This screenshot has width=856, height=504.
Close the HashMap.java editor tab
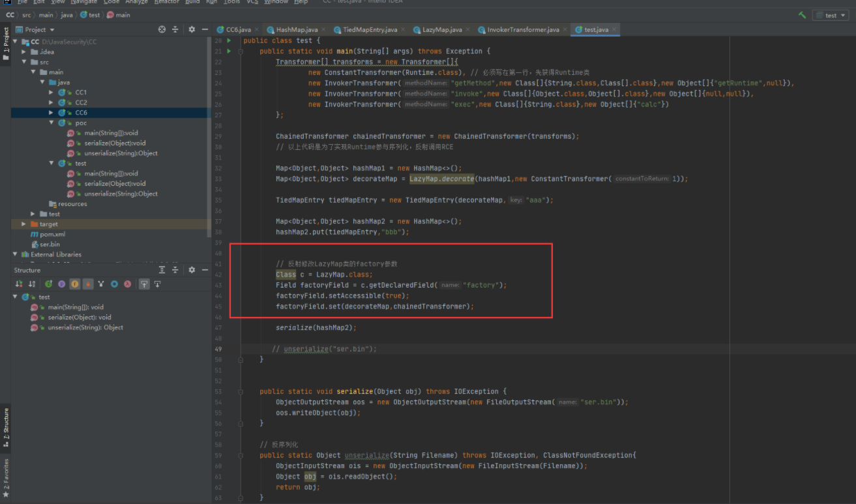tap(323, 29)
